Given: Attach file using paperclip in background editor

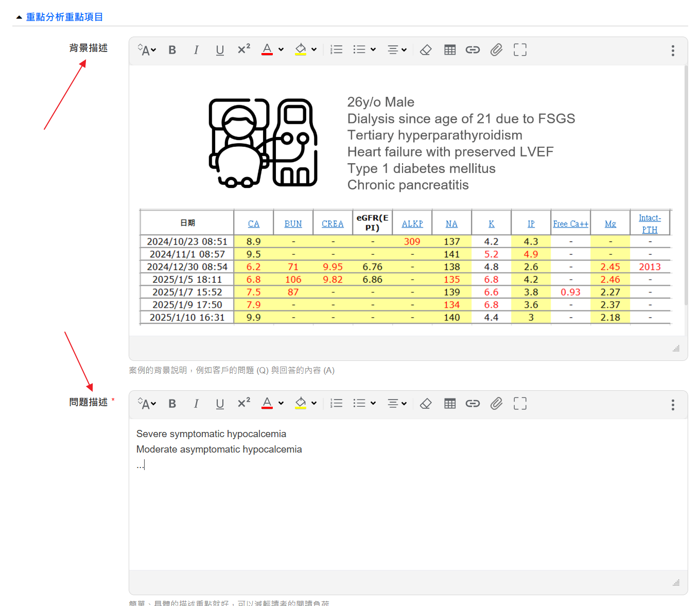Looking at the screenshot, I should coord(496,50).
